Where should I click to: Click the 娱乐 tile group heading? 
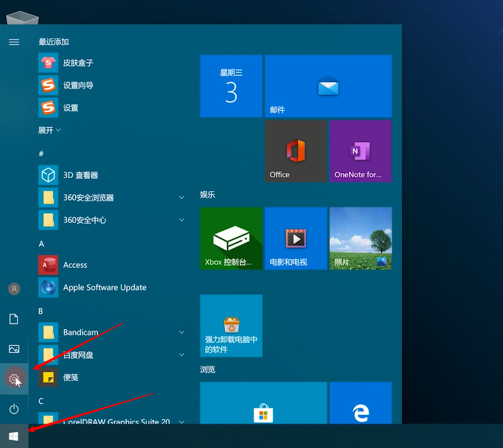click(x=207, y=194)
